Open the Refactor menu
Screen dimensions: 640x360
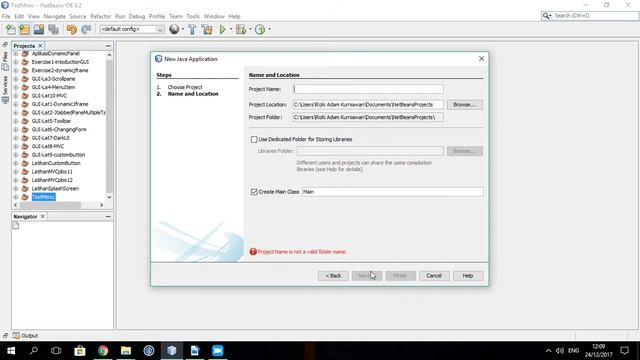click(x=100, y=16)
